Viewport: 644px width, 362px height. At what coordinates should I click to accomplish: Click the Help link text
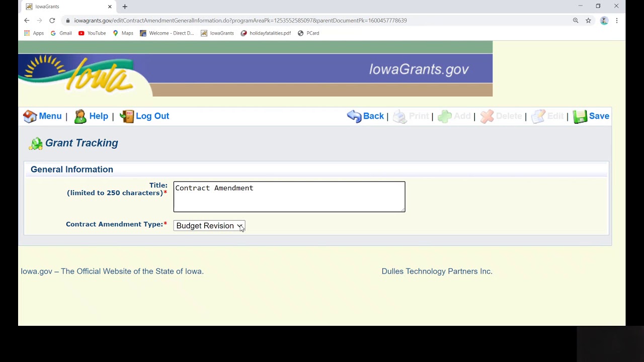tap(99, 116)
